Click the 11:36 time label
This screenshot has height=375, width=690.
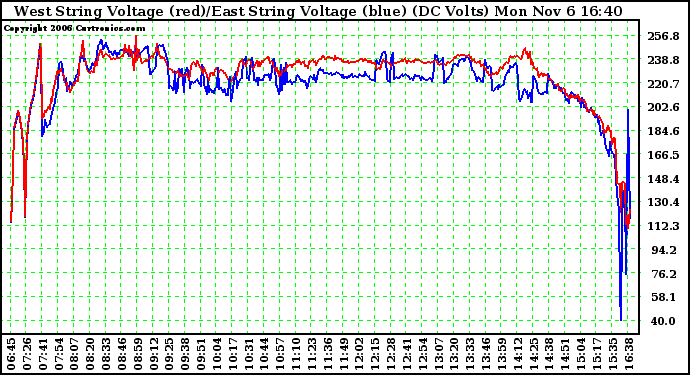click(328, 353)
